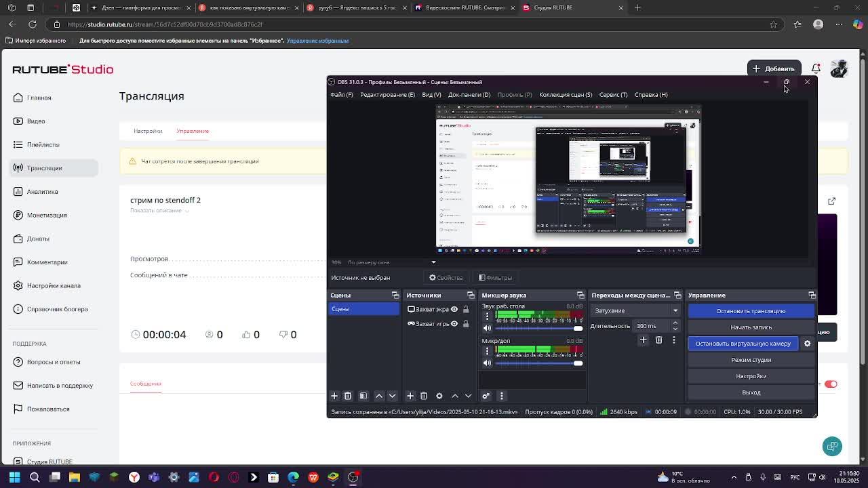
Task: Open the Док-панели menu in OBS
Action: (x=469, y=95)
